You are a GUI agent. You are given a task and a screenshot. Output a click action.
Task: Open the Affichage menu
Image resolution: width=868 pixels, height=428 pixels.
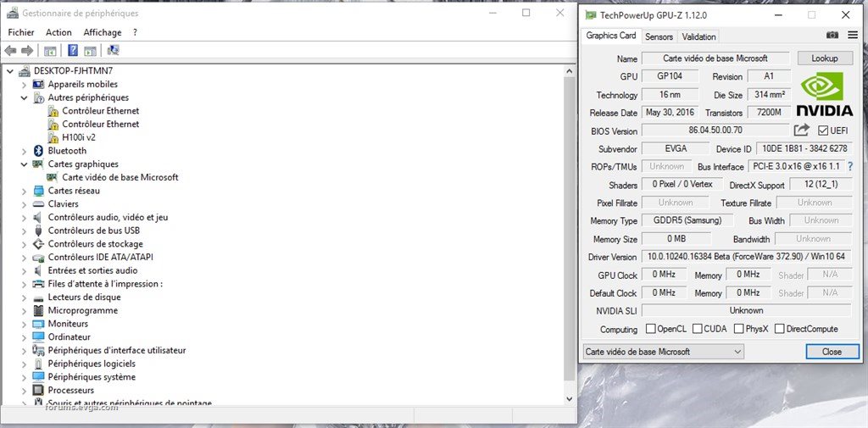point(103,32)
